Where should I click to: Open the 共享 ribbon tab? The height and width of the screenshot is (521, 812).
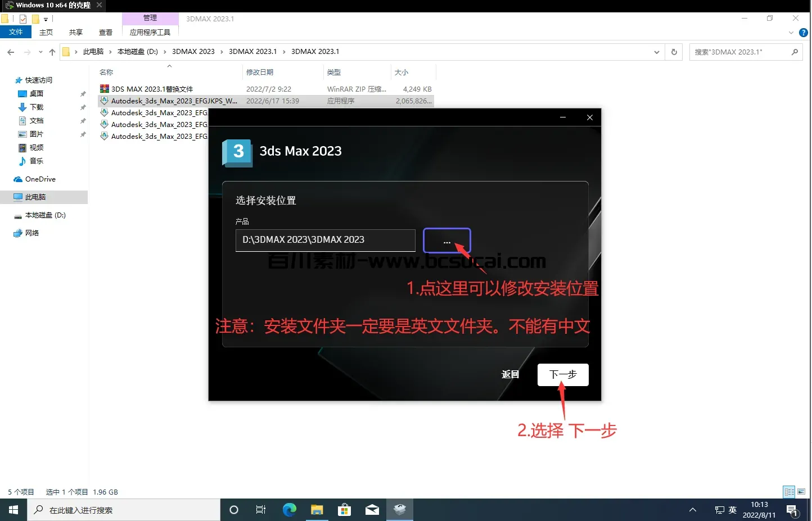76,33
